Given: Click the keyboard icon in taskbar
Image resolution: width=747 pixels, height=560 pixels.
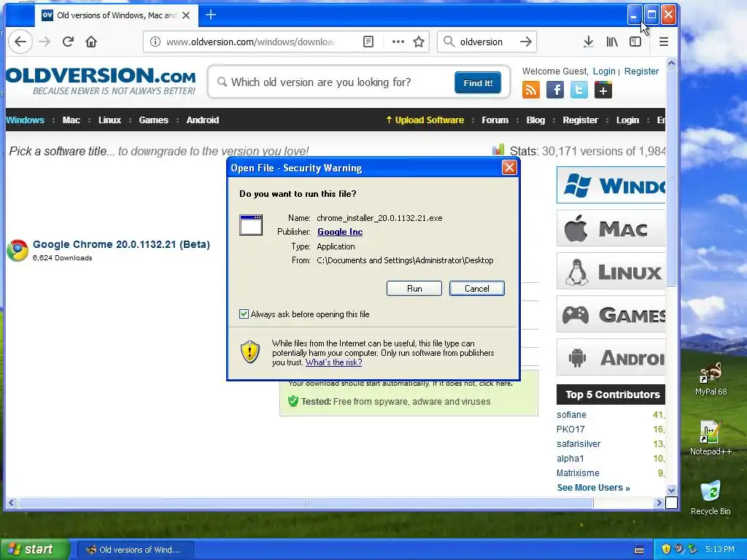Looking at the screenshot, I should [x=639, y=550].
